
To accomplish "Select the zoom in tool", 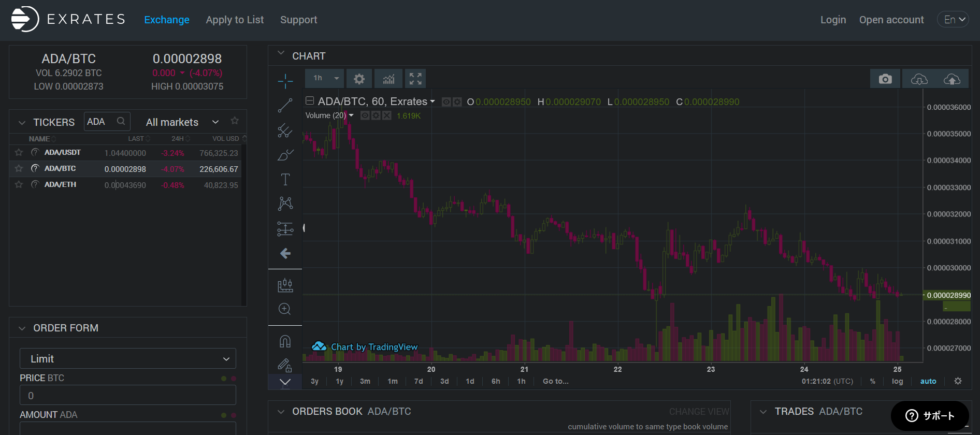I will point(285,309).
